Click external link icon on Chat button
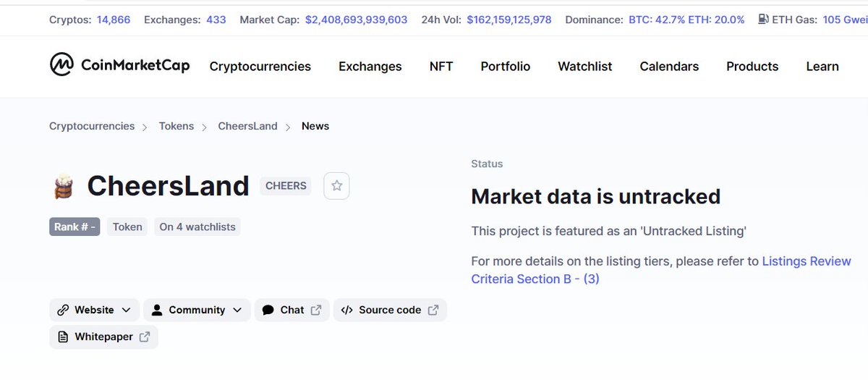The image size is (868, 380). tap(316, 310)
